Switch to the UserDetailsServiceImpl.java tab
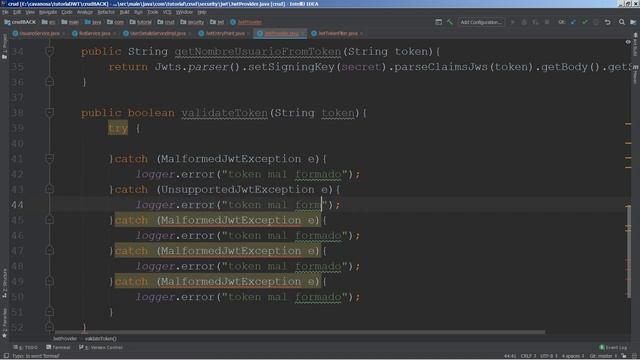 (x=158, y=33)
